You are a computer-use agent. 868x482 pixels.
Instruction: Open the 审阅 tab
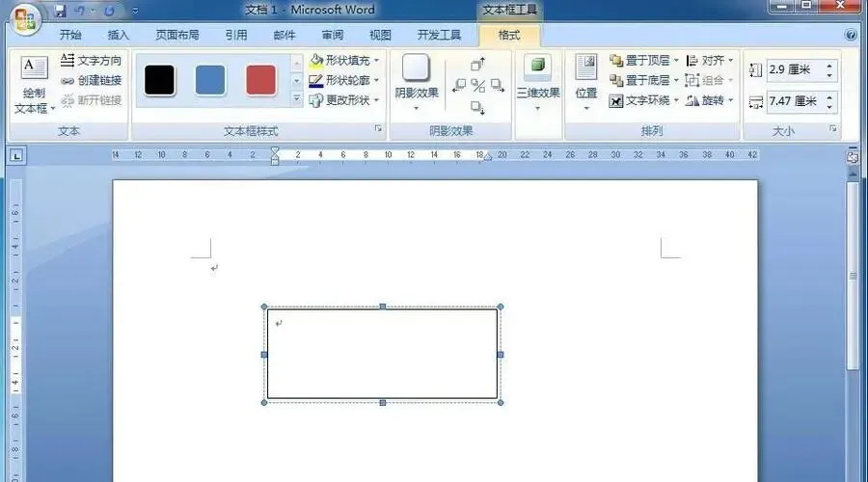tap(333, 36)
